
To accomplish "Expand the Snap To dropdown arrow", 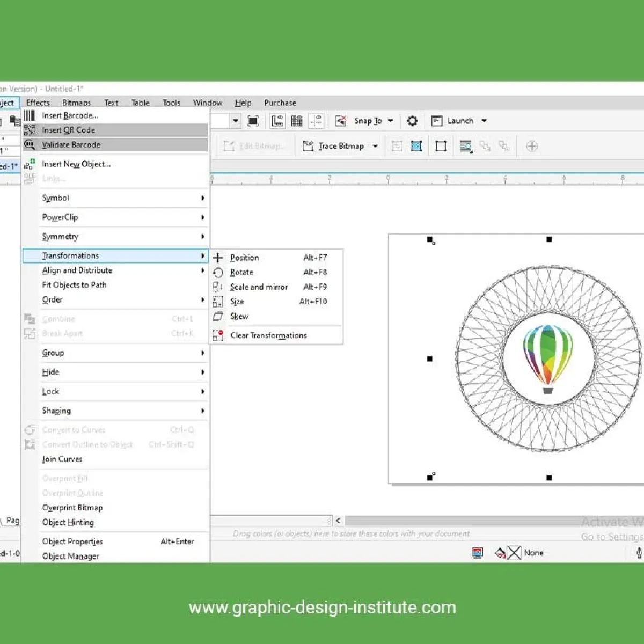I will [x=390, y=121].
